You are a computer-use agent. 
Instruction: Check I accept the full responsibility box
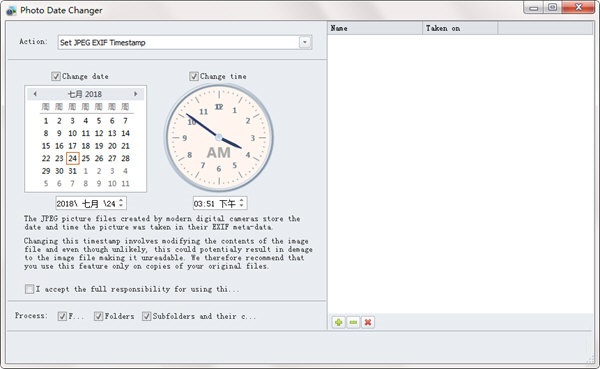tap(29, 289)
